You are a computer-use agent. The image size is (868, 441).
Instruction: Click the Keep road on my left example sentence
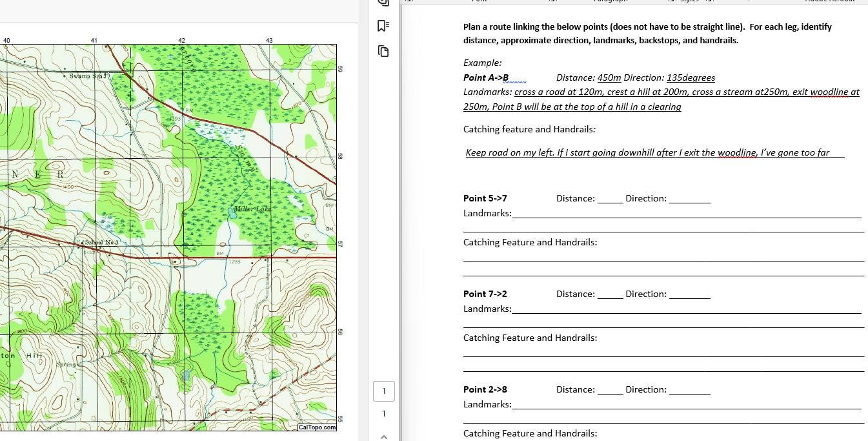pyautogui.click(x=647, y=152)
